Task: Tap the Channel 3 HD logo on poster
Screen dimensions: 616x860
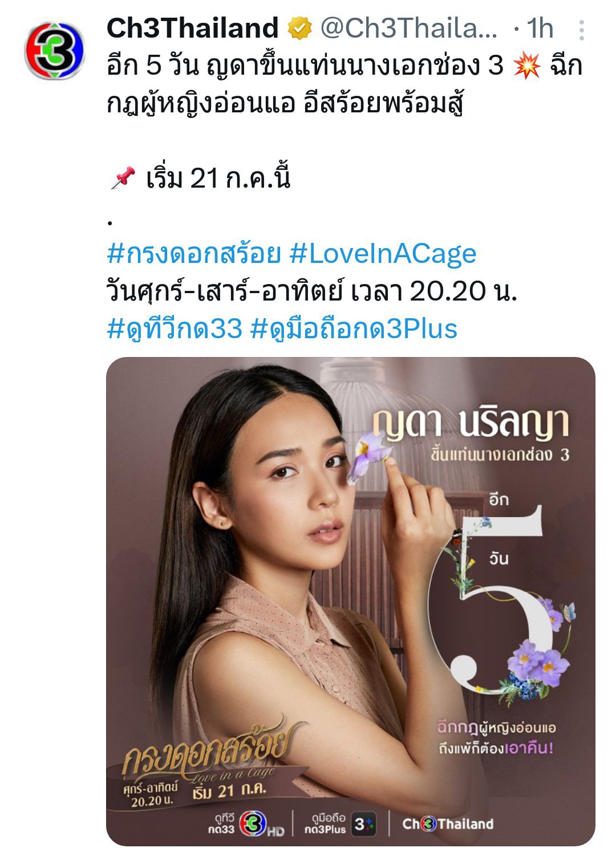Action: pos(261,824)
